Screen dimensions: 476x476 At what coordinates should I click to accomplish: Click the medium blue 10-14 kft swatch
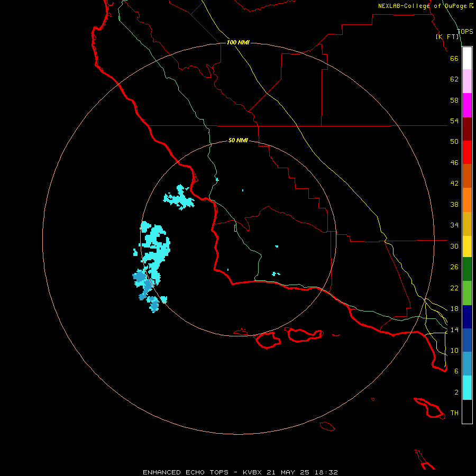click(x=467, y=340)
